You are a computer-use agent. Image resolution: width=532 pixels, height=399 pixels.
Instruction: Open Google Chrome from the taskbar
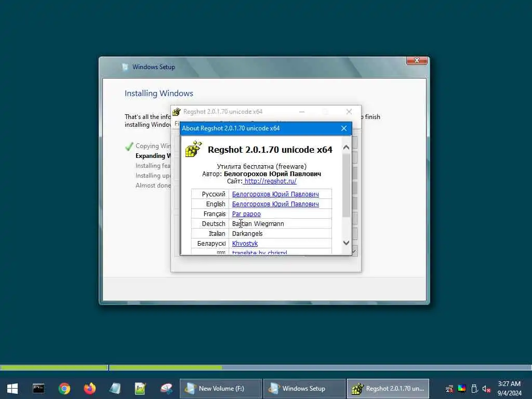(64, 389)
